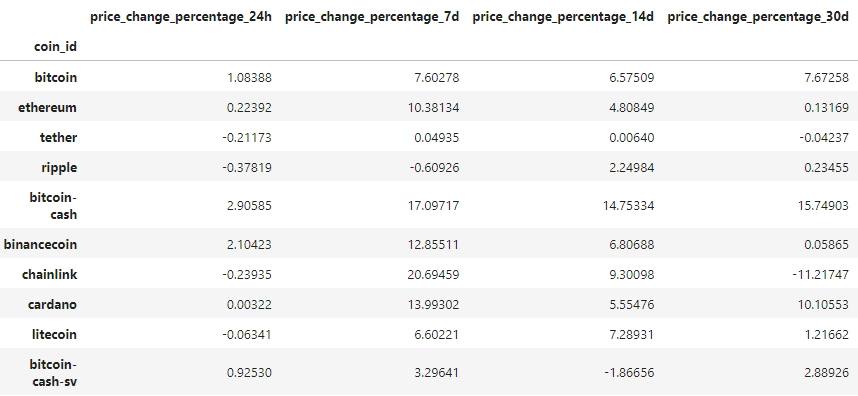
Task: Select the bitcoin-cash row label
Action: click(54, 205)
